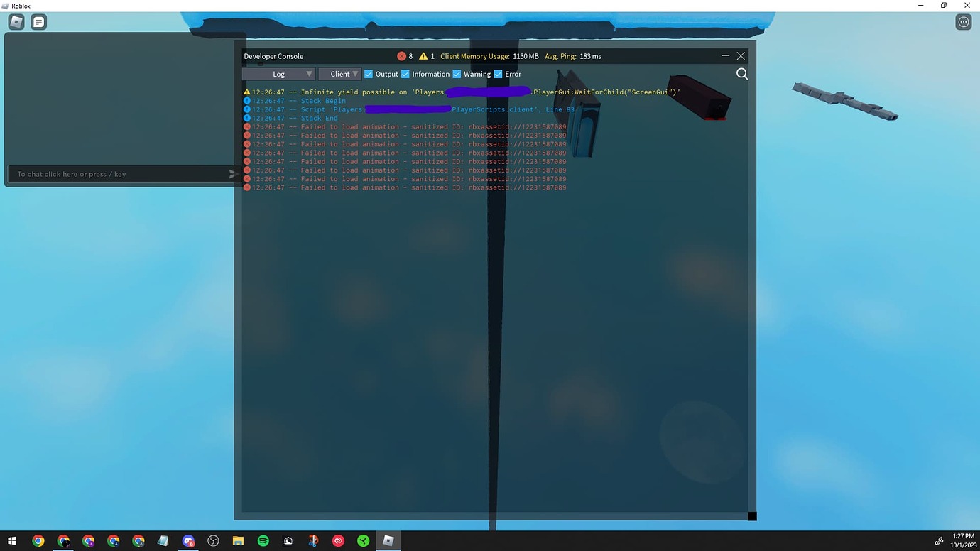Screen dimensions: 980x551
Task: Open the Windows Start menu
Action: point(12,541)
